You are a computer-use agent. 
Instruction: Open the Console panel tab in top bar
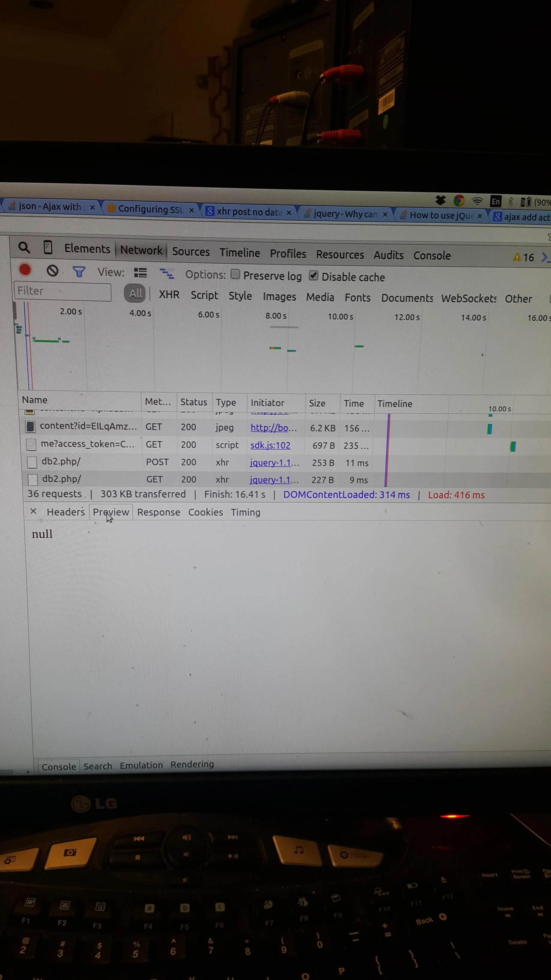coord(432,256)
